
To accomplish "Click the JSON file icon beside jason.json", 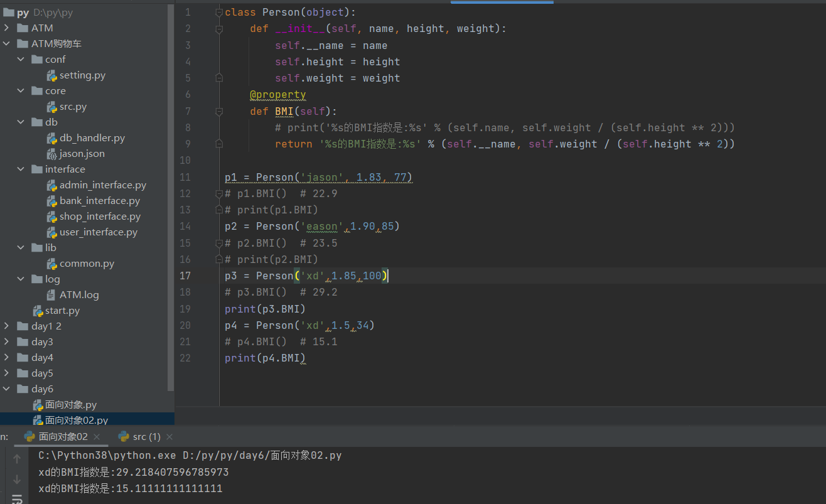I will point(52,154).
